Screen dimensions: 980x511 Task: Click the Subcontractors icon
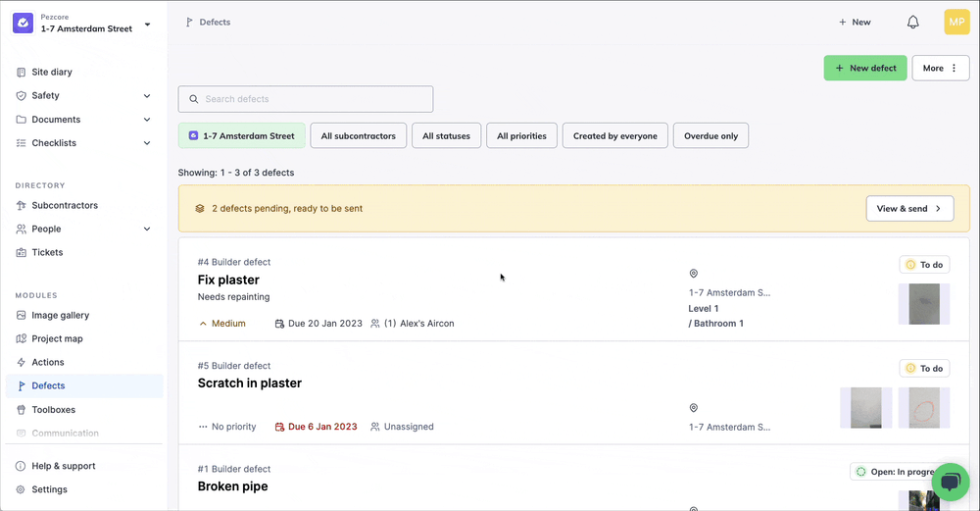tap(22, 205)
